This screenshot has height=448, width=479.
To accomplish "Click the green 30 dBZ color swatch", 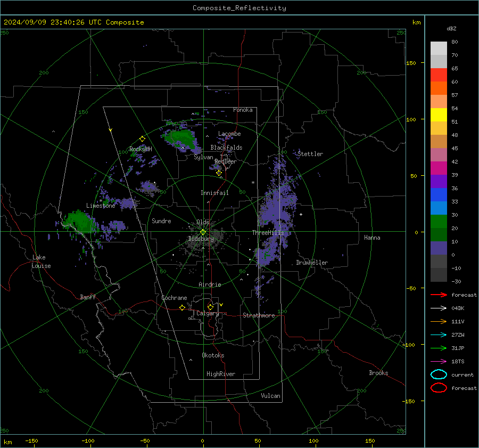I will pyautogui.click(x=439, y=221).
